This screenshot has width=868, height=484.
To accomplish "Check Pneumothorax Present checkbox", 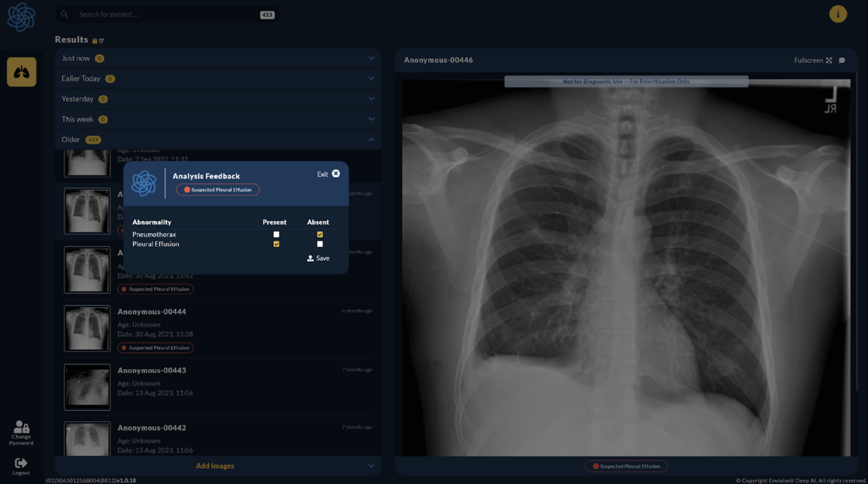I will (x=276, y=234).
